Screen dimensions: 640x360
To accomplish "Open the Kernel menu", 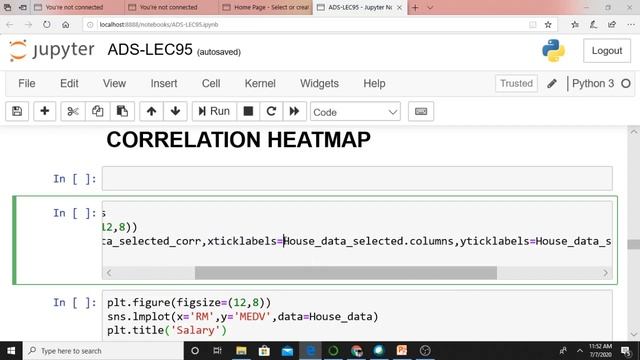I will pyautogui.click(x=260, y=83).
